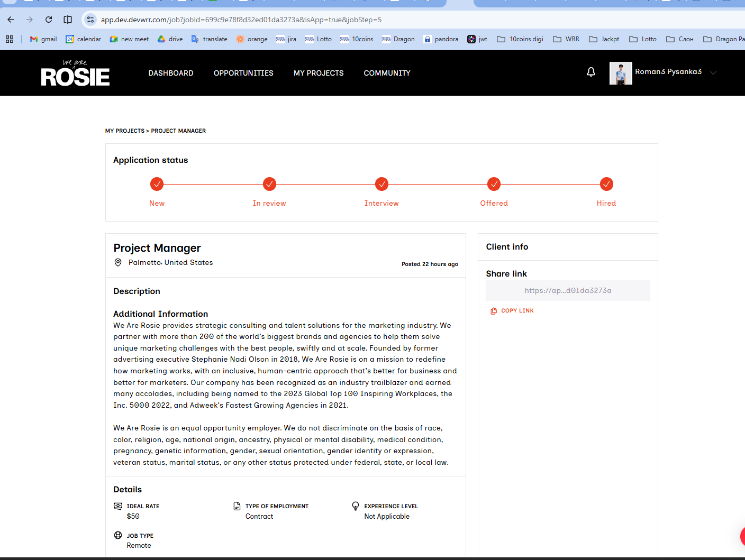Screen dimensions: 745x560
Task: Open the Jackpt bookmark folder
Action: tap(604, 39)
